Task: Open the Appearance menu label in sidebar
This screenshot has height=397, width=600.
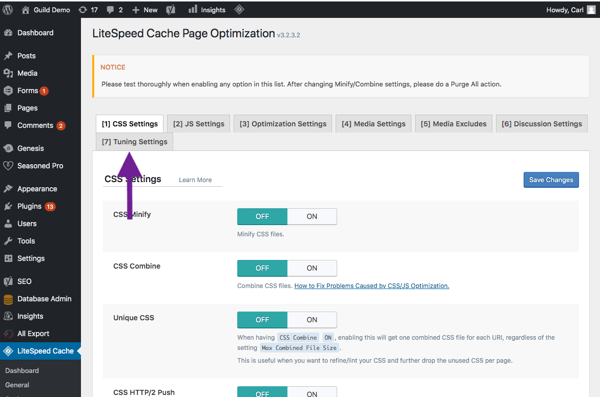Action: (37, 189)
